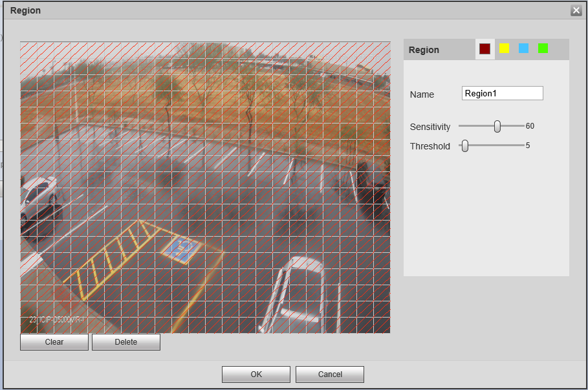Click the Threshold value 5
The width and height of the screenshot is (588, 390).
(528, 146)
